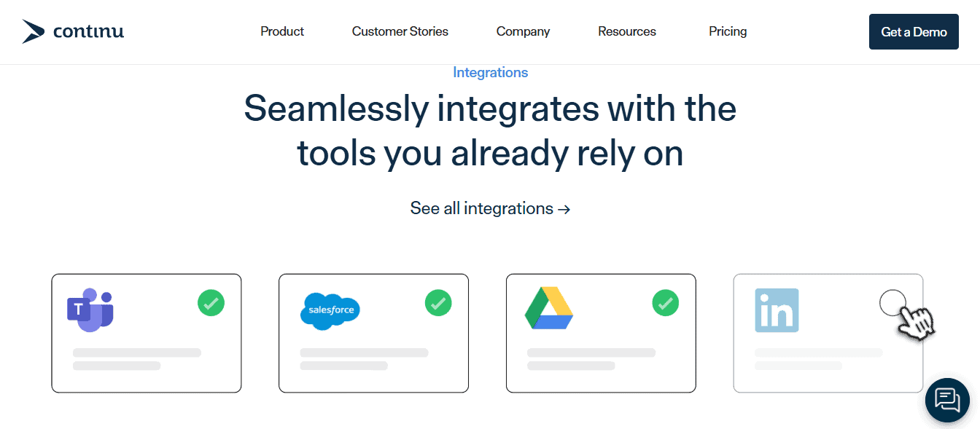The width and height of the screenshot is (980, 429).
Task: Click the LinkedIn logo icon
Action: click(x=777, y=310)
